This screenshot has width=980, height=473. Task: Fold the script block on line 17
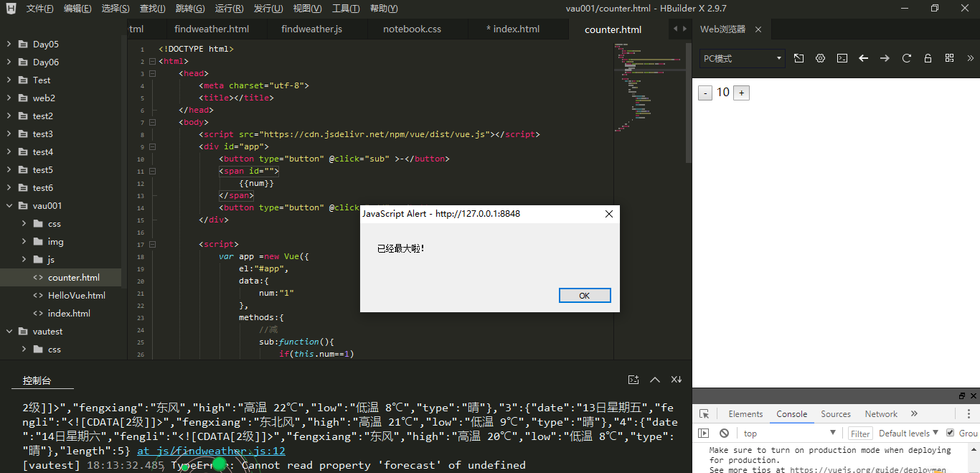pos(152,244)
